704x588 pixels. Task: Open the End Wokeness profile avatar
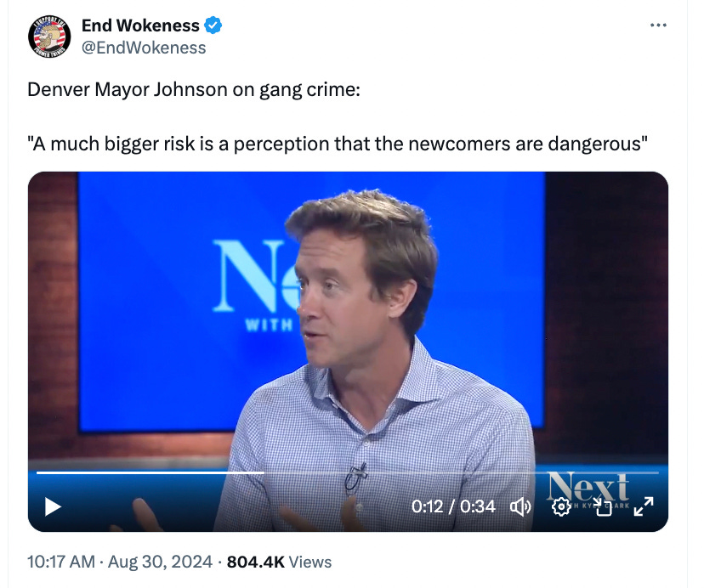(x=49, y=37)
